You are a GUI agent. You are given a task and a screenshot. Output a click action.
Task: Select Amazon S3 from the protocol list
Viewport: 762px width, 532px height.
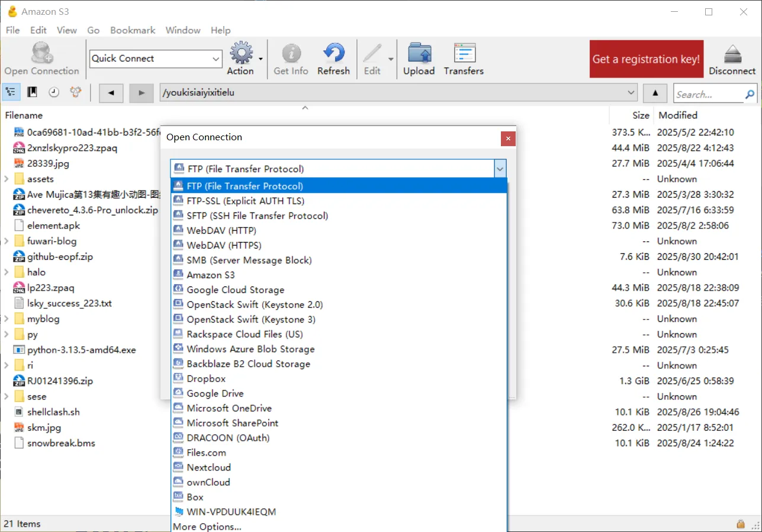coord(210,275)
